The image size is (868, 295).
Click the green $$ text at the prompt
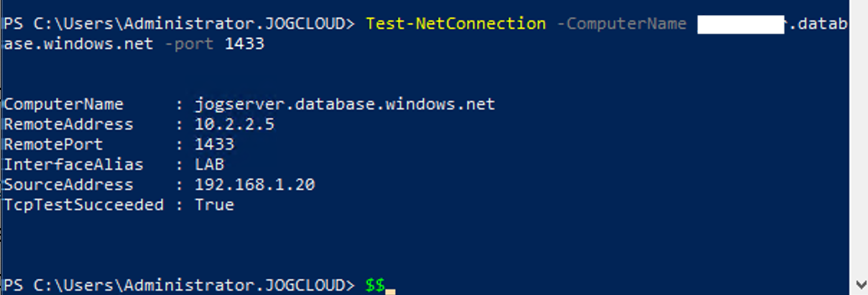coord(375,284)
